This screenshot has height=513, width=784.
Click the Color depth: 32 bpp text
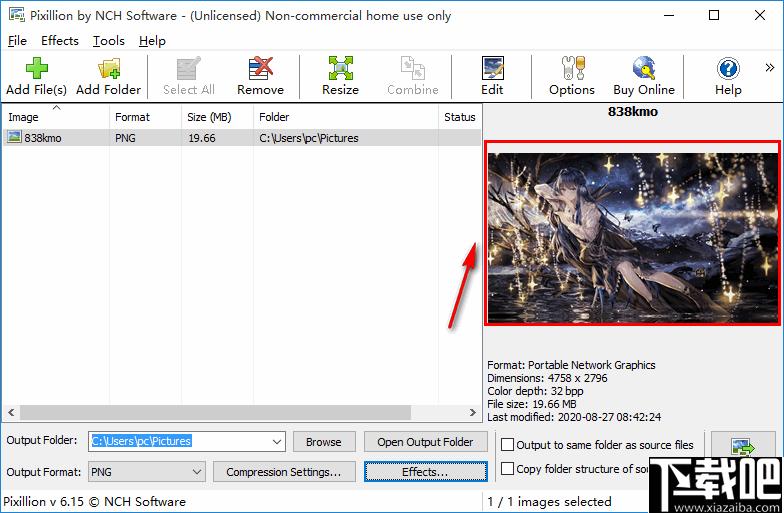(535, 391)
